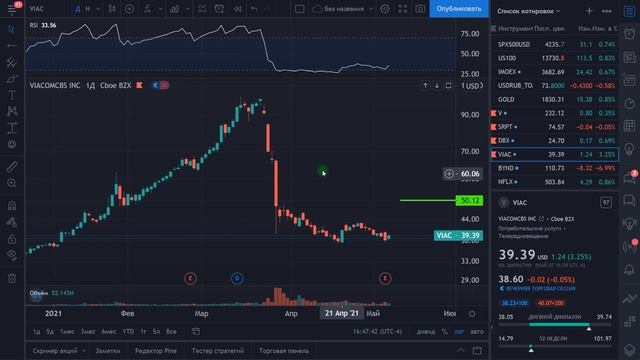Open the go-to-date calendar icon
Image resolution: width=640 pixels, height=360 pixels.
pyautogui.click(x=196, y=331)
